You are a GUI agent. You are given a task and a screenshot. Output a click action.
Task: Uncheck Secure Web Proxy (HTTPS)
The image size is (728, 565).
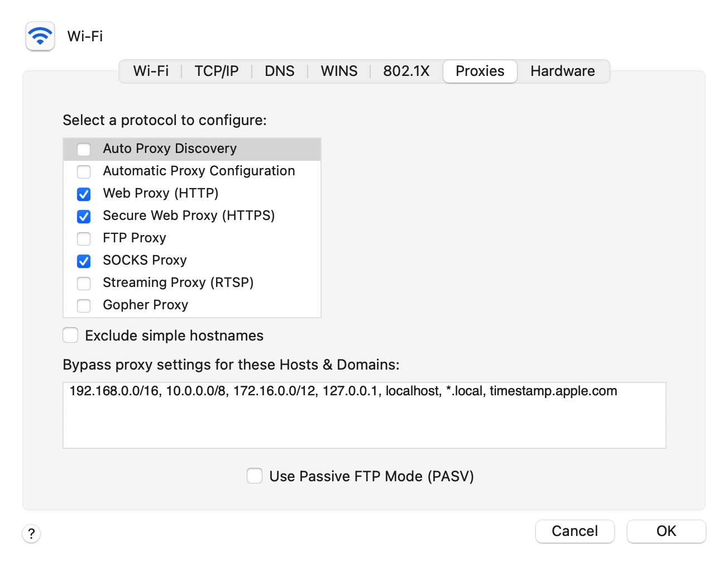coord(84,216)
